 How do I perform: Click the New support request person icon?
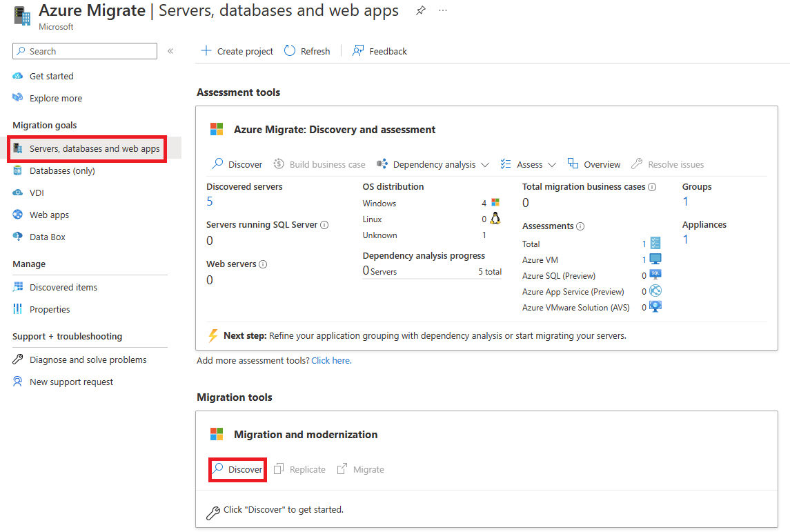pyautogui.click(x=18, y=382)
